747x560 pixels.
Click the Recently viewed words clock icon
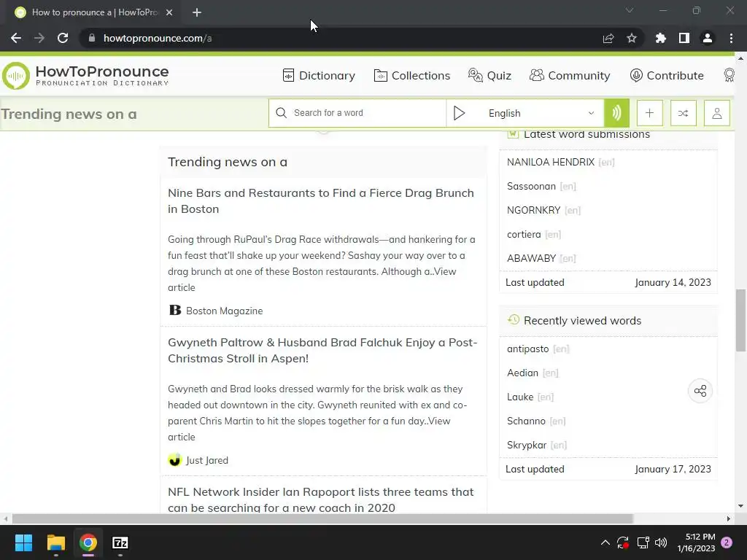tap(513, 320)
